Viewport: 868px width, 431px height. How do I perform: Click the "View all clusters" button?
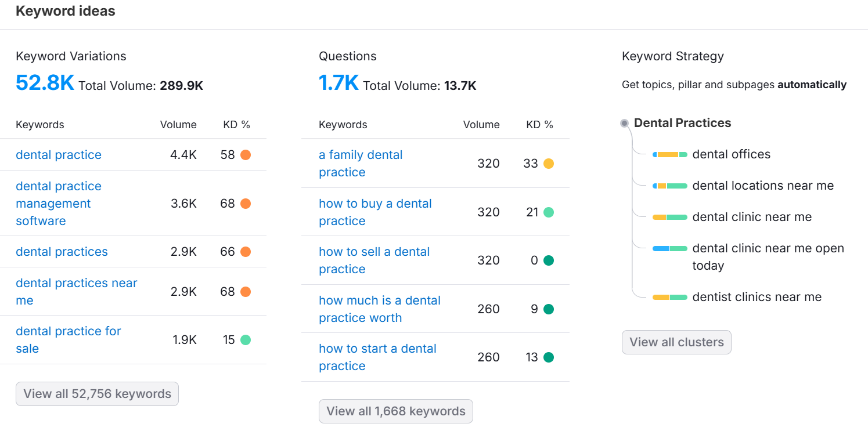(676, 342)
